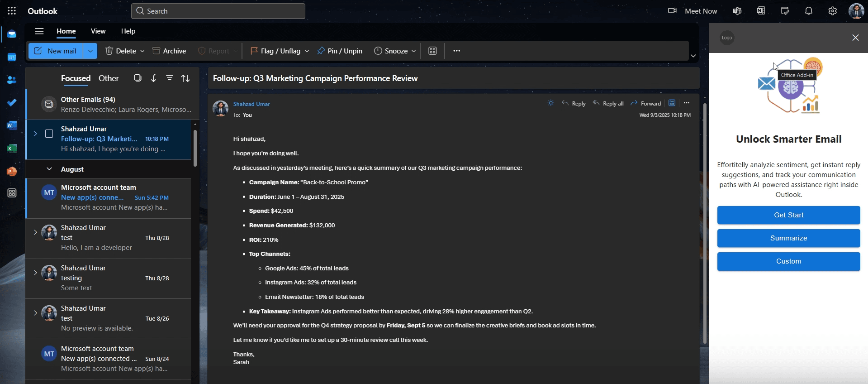Screen dimensions: 868x384
Task: Open Other Emails (94) summary row
Action: [x=113, y=104]
